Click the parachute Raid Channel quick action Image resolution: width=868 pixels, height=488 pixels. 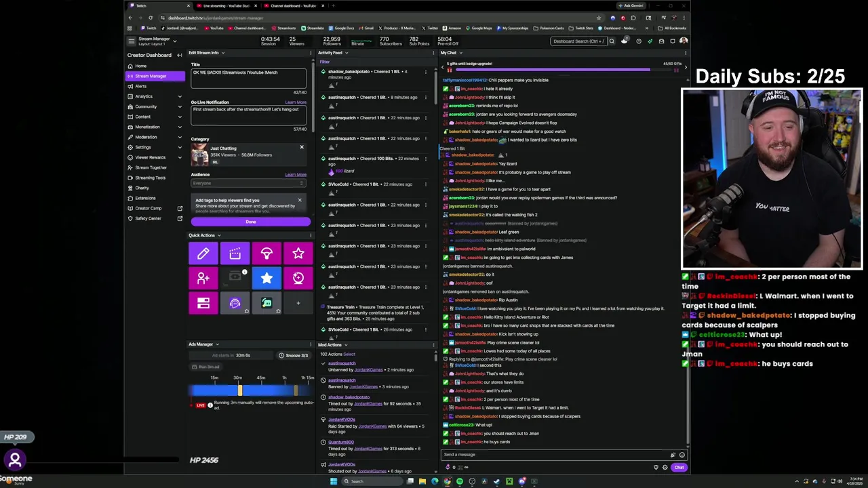[x=267, y=253]
